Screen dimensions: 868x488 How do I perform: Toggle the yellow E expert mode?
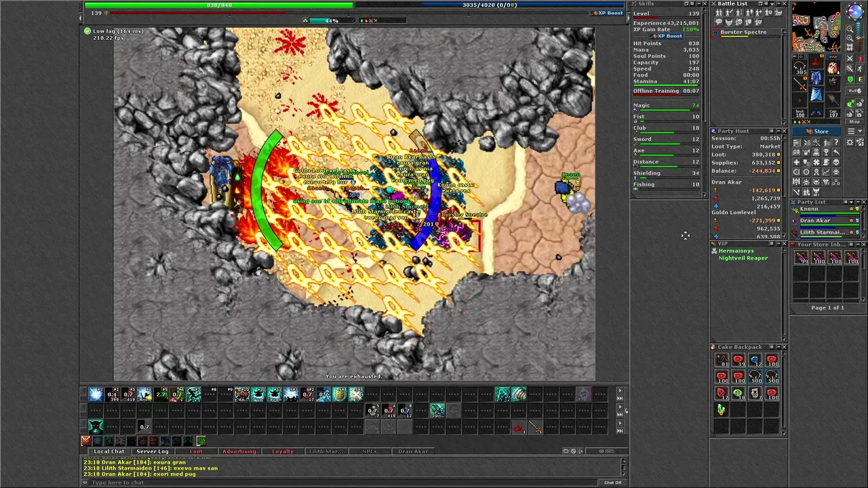pyautogui.click(x=861, y=79)
